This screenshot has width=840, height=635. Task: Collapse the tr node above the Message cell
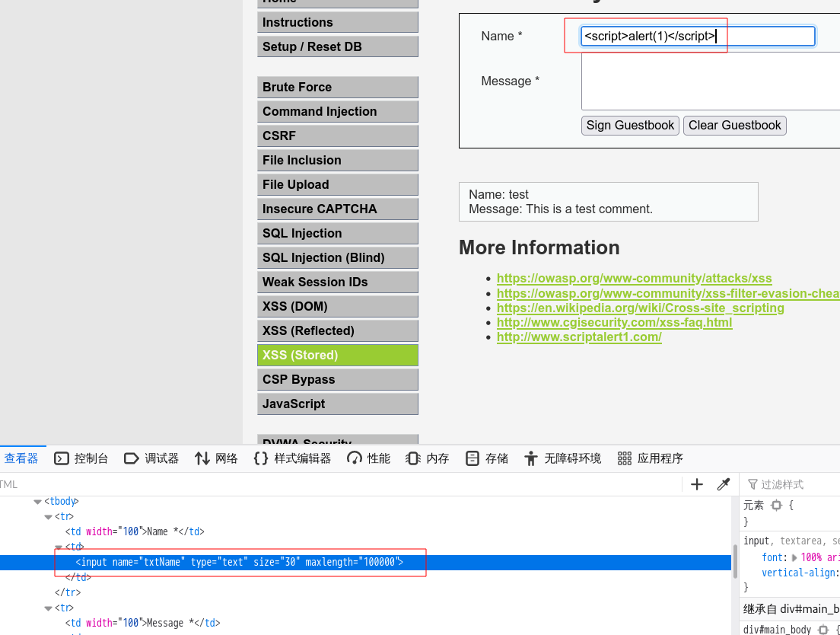(48, 608)
